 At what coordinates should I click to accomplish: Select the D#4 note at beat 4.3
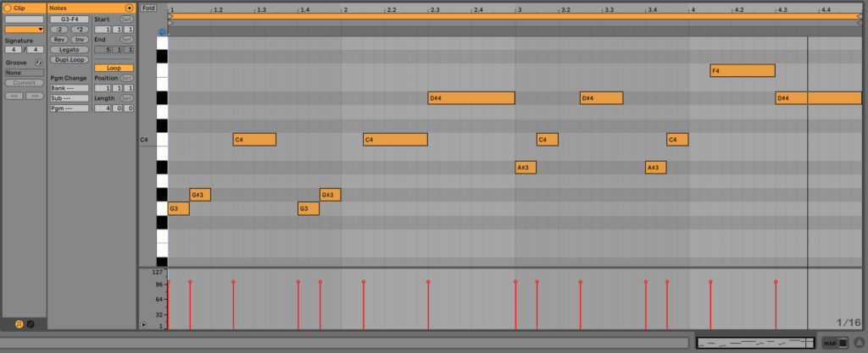pyautogui.click(x=819, y=98)
